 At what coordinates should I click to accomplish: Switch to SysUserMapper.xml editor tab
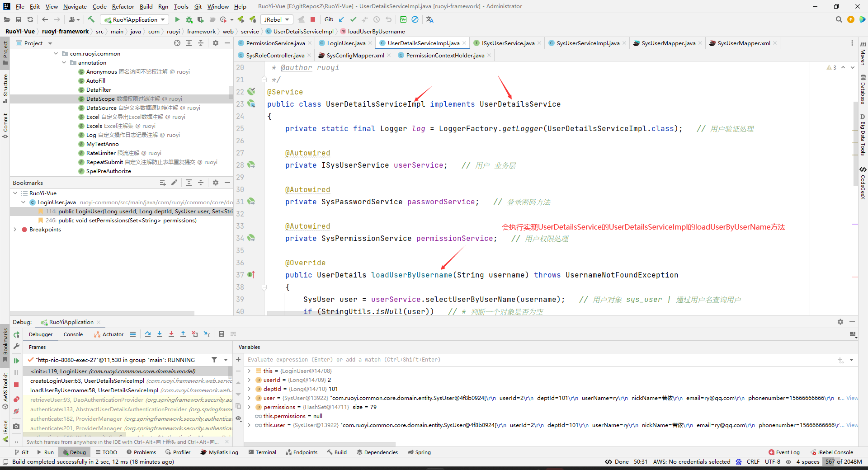point(744,43)
